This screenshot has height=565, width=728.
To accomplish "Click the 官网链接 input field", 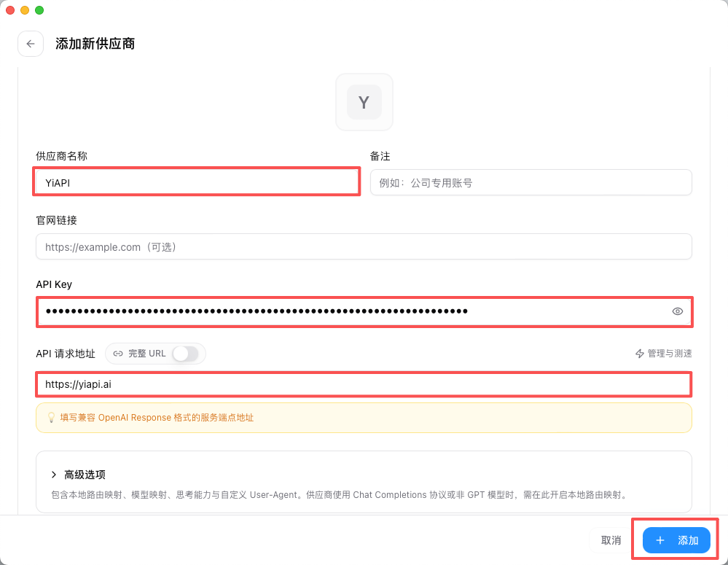I will coord(364,246).
